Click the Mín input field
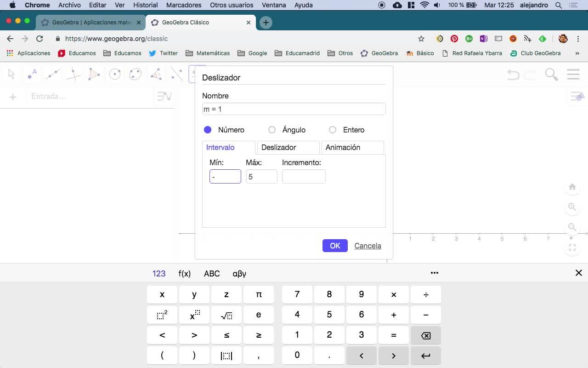This screenshot has width=588, height=368. (225, 177)
